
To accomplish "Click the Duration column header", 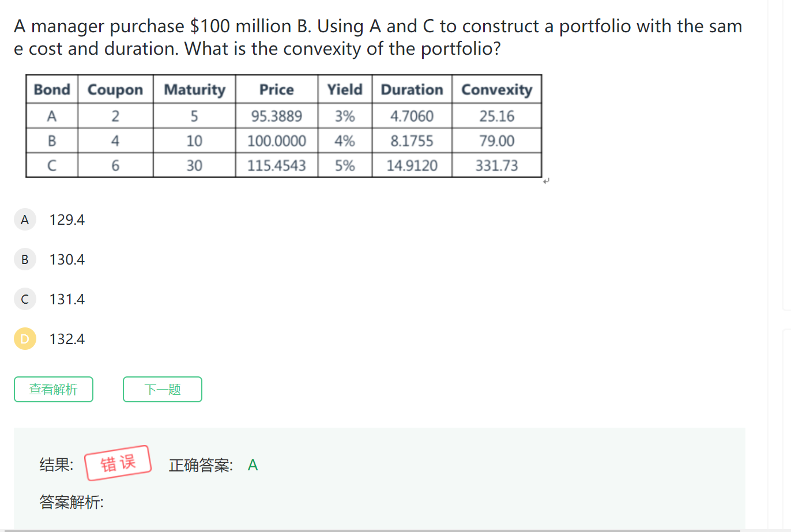I will click(x=412, y=90).
